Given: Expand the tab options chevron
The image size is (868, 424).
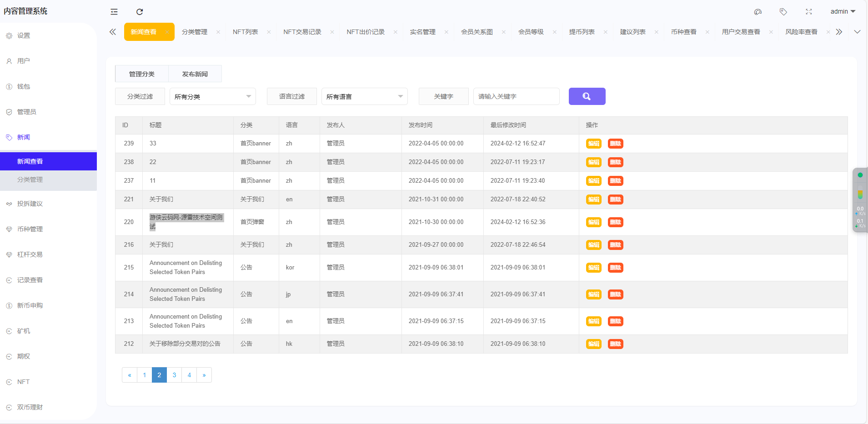Looking at the screenshot, I should coord(857,32).
